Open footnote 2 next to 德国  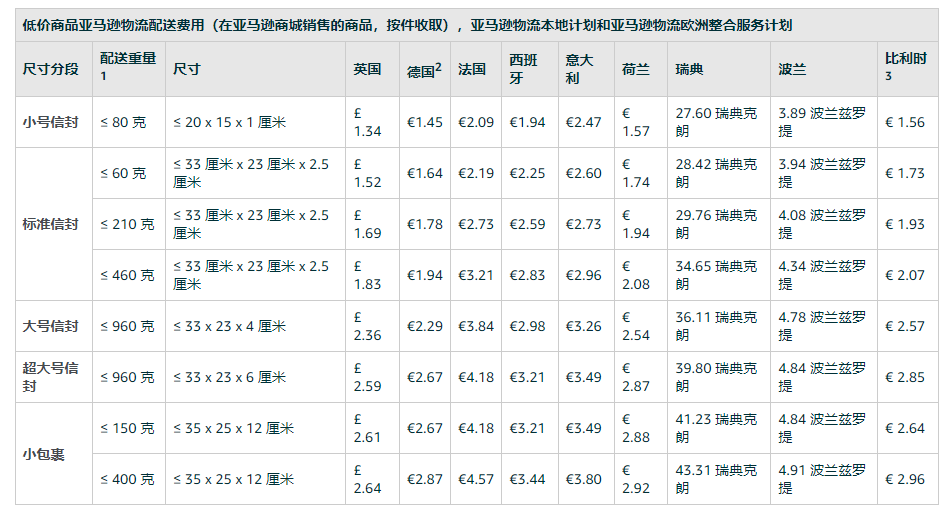[438, 66]
